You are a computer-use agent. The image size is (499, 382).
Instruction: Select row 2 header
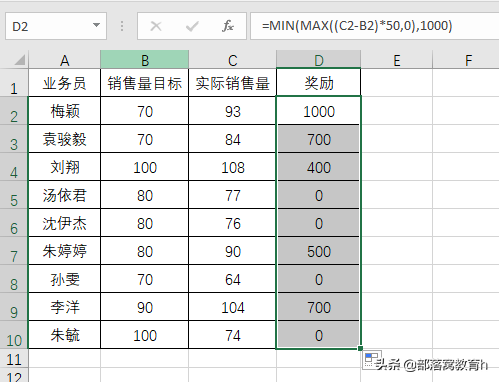pos(14,111)
